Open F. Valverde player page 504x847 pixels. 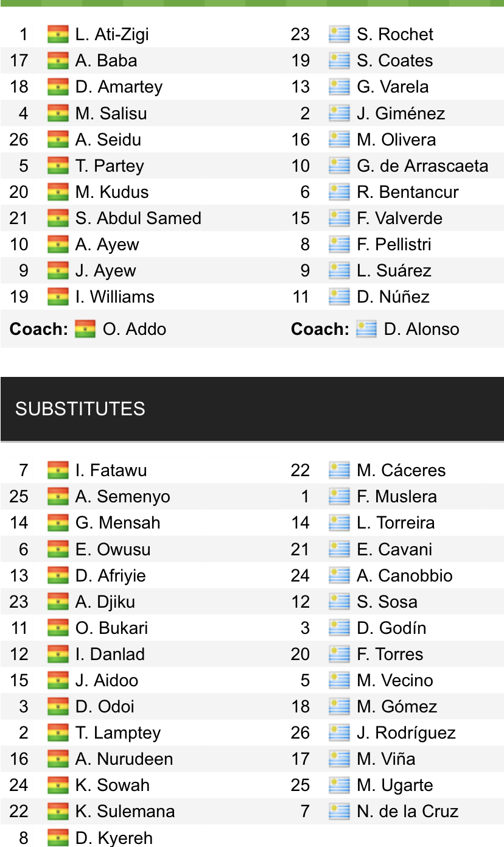click(x=399, y=218)
